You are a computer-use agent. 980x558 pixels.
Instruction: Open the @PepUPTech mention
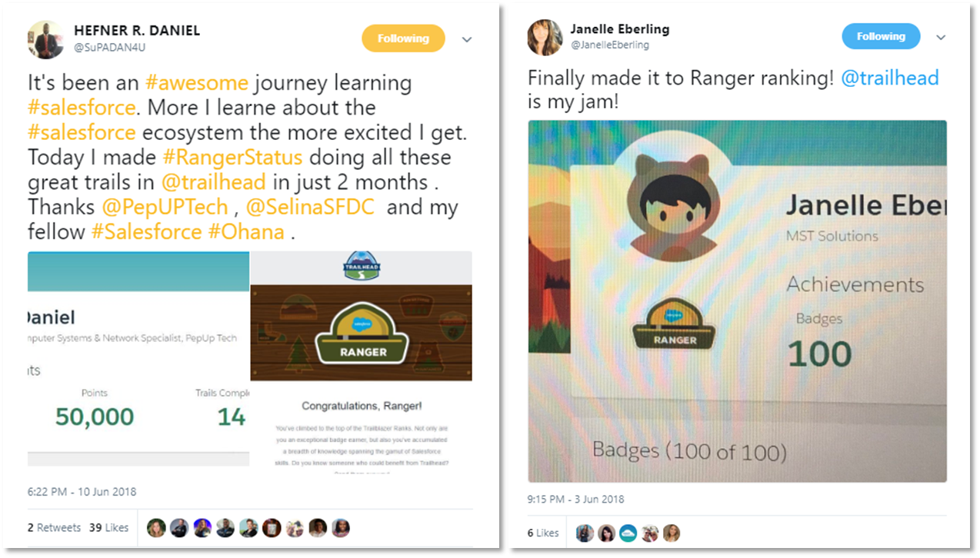click(165, 208)
